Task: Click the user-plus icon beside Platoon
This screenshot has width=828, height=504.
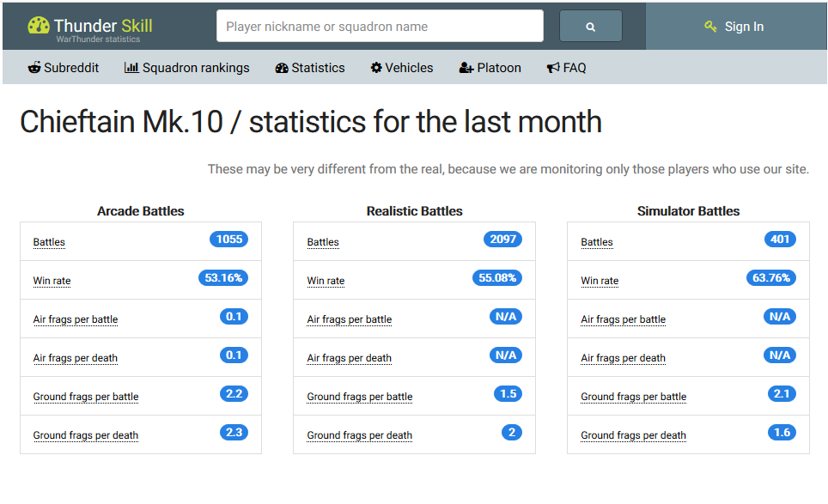Action: [x=466, y=68]
